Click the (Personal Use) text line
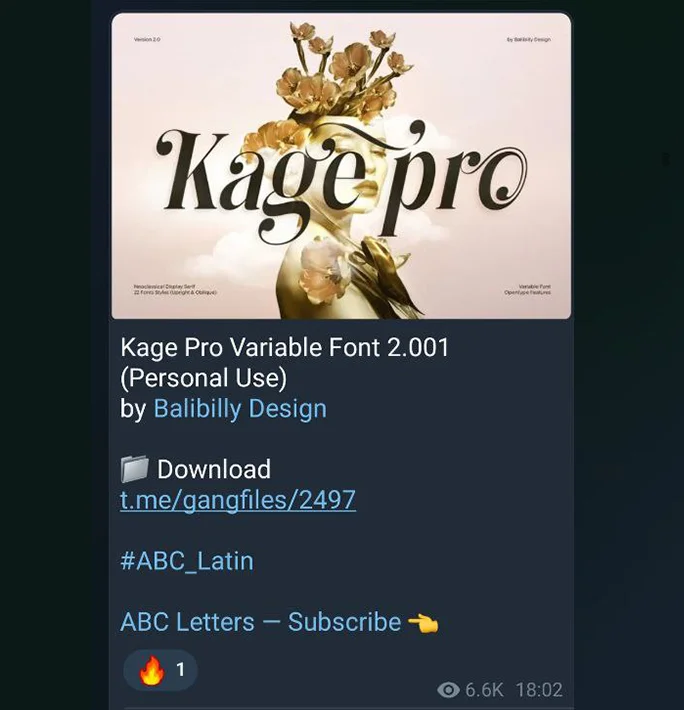Image resolution: width=684 pixels, height=710 pixels. (x=204, y=378)
